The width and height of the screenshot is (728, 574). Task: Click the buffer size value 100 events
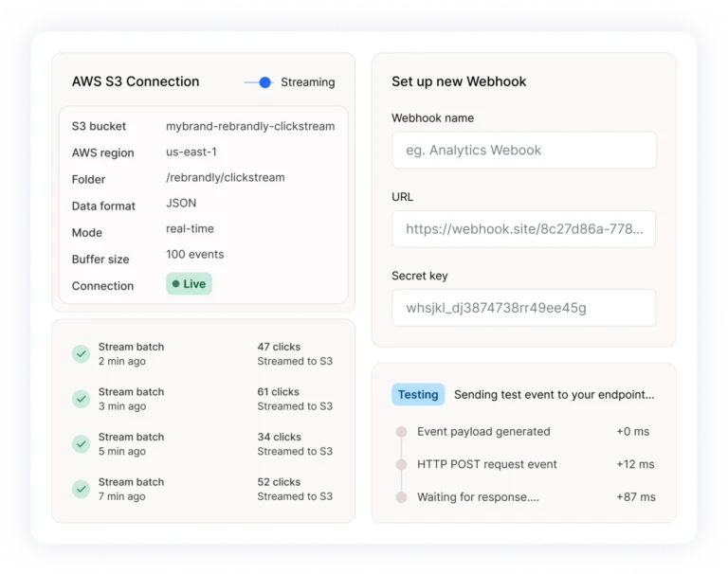click(x=195, y=254)
